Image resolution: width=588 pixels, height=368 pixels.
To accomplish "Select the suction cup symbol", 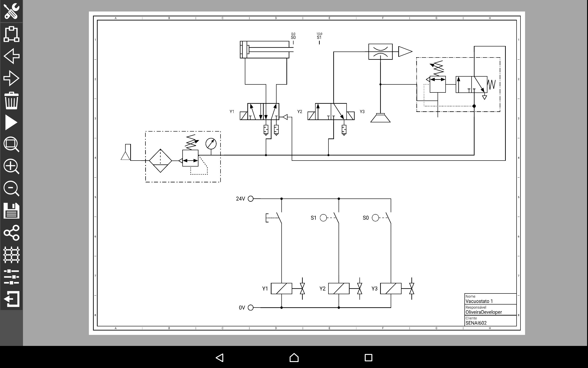I will [380, 118].
